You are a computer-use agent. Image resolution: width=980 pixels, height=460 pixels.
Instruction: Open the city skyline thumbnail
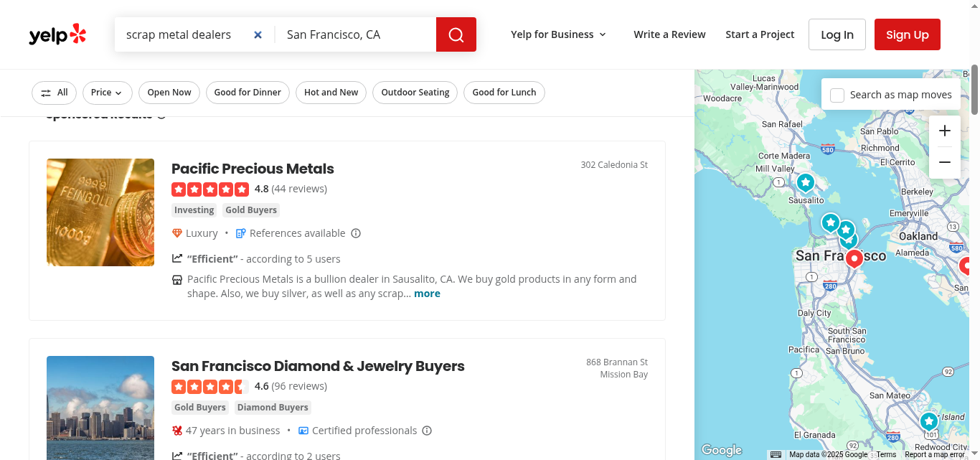coord(100,408)
